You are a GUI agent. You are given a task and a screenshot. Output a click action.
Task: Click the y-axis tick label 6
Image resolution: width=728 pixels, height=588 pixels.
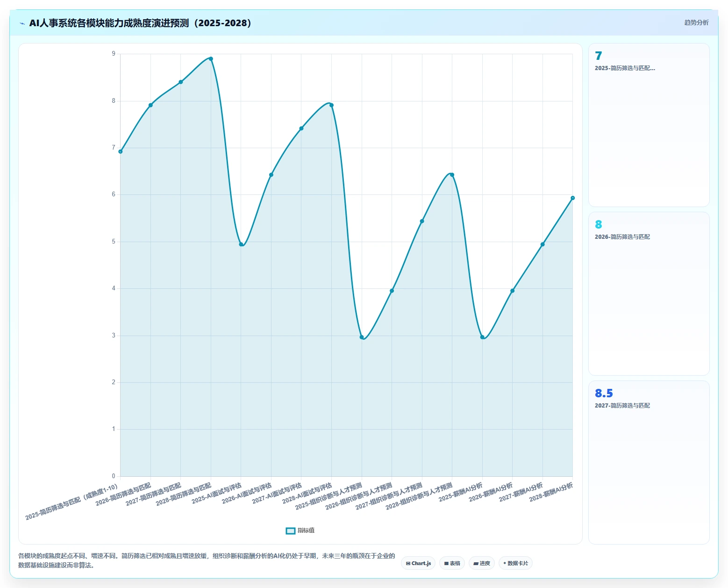(x=114, y=194)
